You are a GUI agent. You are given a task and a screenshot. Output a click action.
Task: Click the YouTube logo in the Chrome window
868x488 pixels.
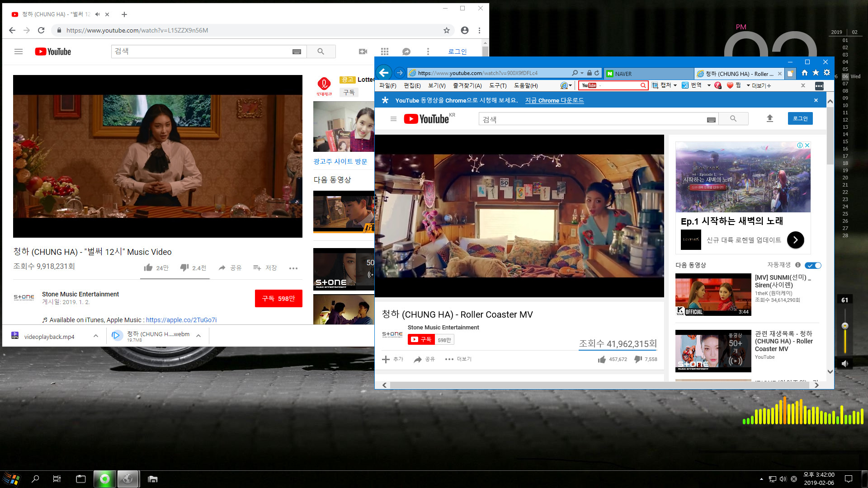53,52
